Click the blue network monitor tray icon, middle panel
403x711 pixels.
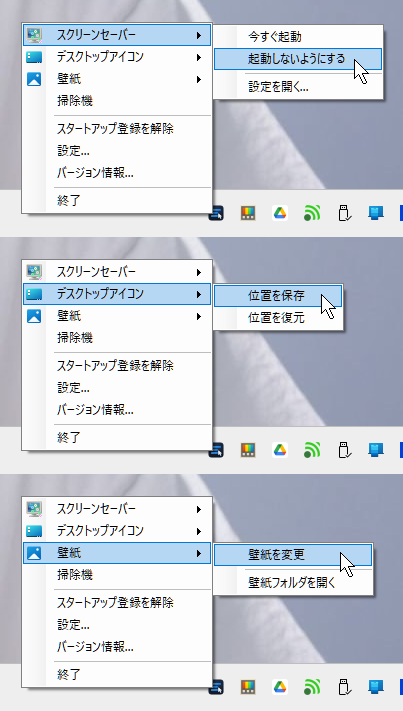376,450
